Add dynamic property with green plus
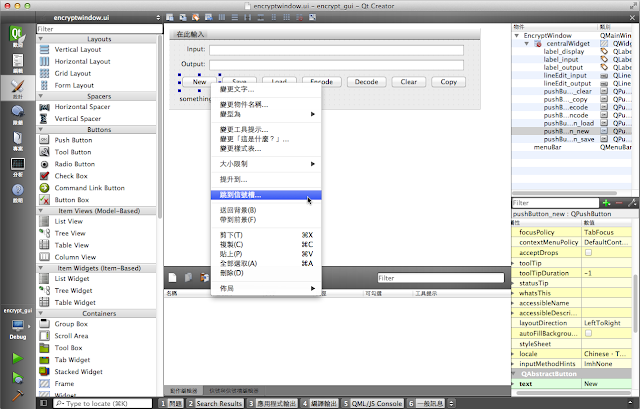Screen dimensions: 640x409 coord(606,203)
